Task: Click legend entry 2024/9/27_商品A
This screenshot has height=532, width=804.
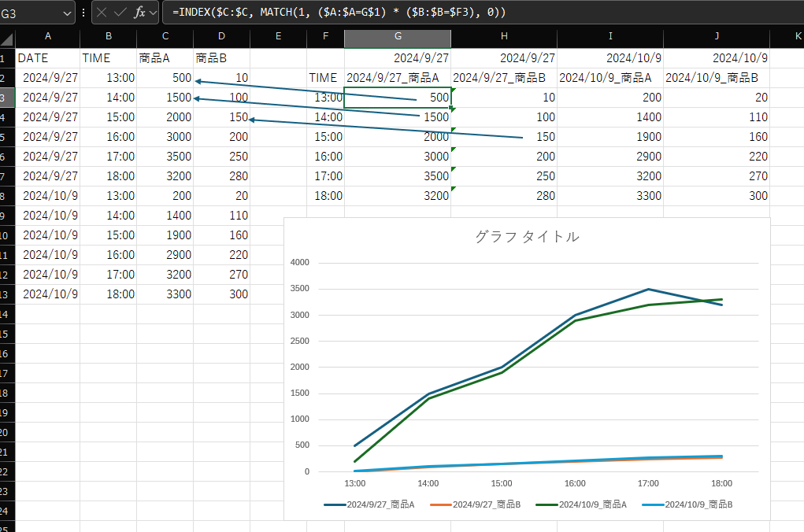Action: [x=369, y=504]
